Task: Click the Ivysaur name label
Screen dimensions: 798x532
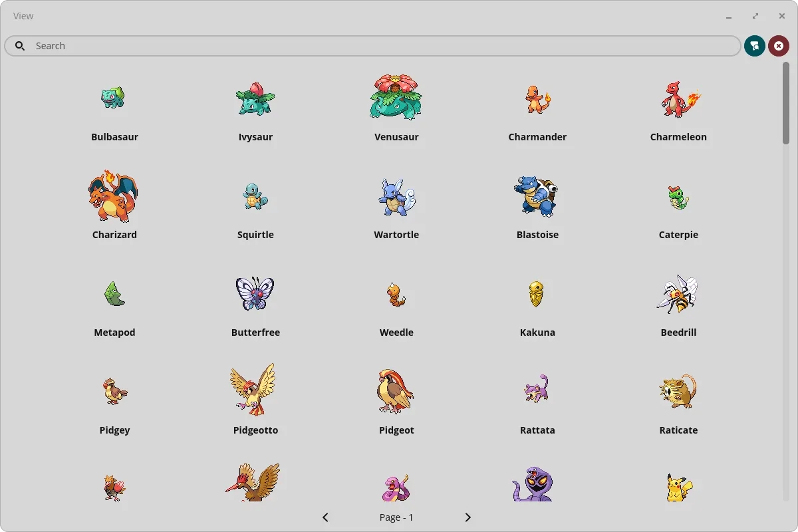Action: click(255, 137)
